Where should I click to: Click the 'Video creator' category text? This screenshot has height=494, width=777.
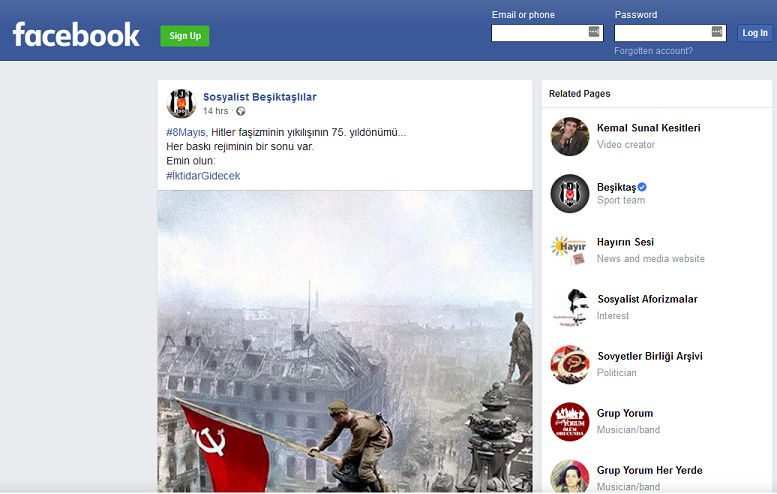(625, 144)
